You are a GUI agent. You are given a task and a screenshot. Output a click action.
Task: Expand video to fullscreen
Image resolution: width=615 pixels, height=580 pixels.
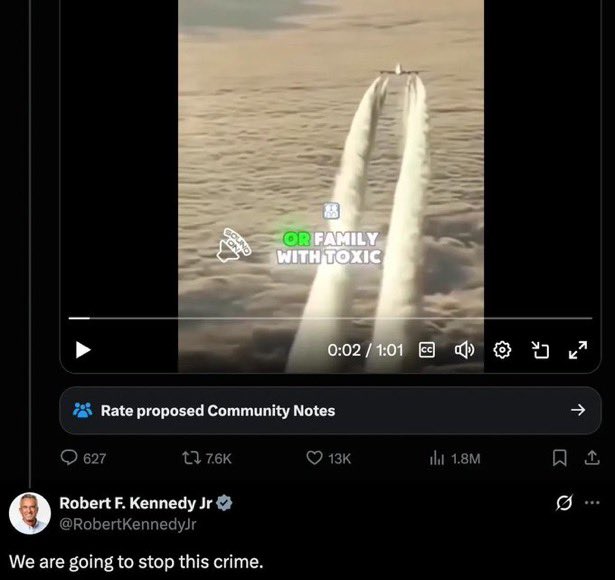click(x=578, y=350)
